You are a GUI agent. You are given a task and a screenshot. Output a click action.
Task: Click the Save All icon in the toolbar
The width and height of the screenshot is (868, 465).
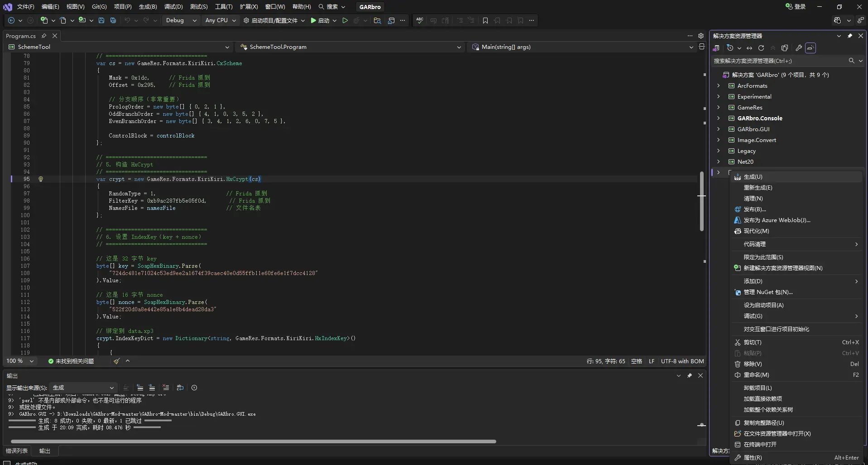click(113, 20)
